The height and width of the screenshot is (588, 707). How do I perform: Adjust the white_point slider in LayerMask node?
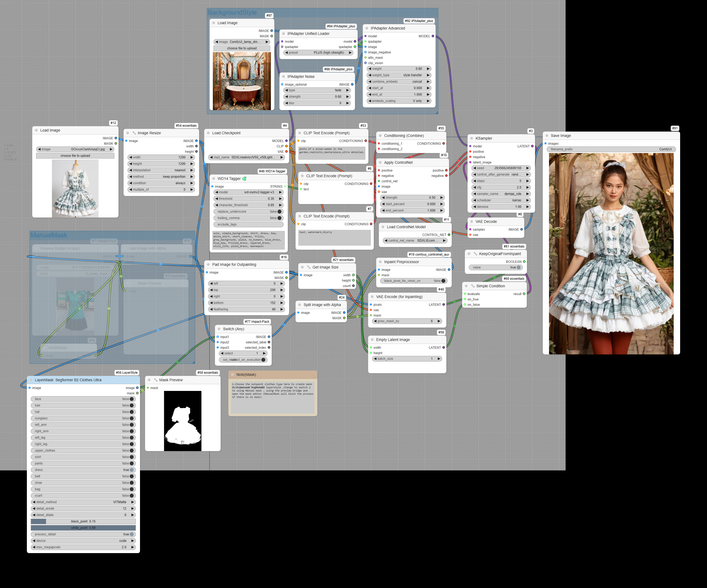coord(83,528)
